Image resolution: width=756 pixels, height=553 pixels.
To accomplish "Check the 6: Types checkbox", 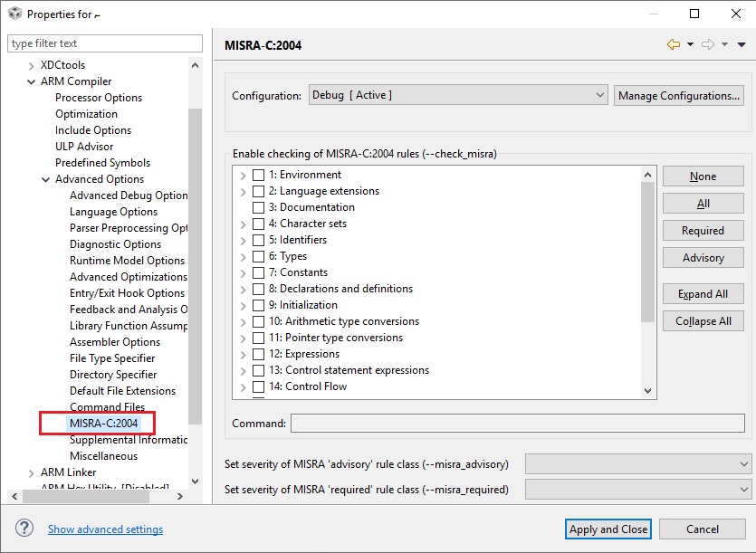I will coord(258,256).
